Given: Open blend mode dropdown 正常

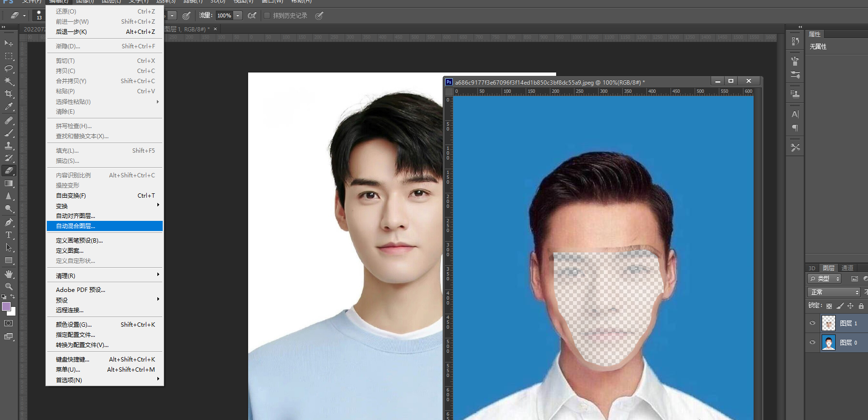Looking at the screenshot, I should coord(834,292).
